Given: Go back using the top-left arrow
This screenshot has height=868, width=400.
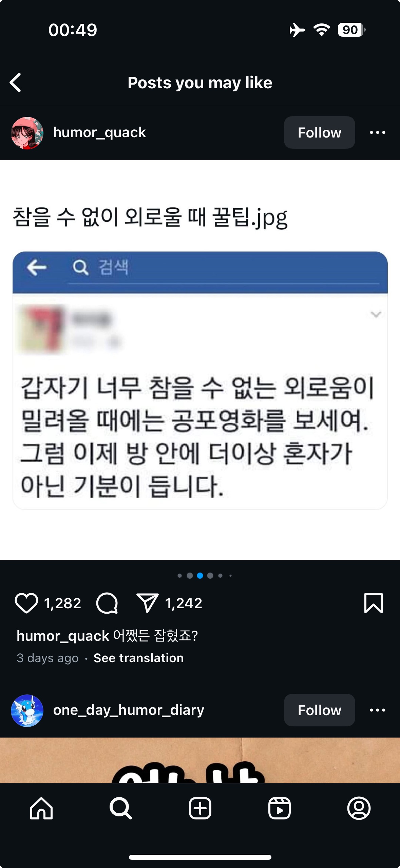Looking at the screenshot, I should click(x=15, y=83).
